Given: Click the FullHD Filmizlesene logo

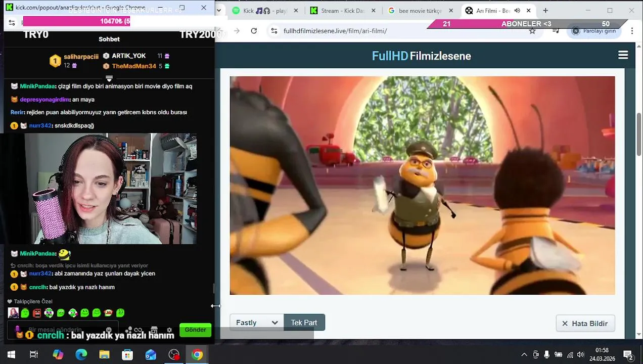Looking at the screenshot, I should click(421, 56).
